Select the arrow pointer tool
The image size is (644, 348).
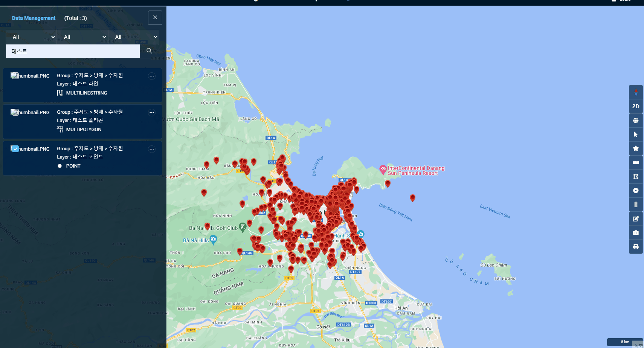(636, 134)
